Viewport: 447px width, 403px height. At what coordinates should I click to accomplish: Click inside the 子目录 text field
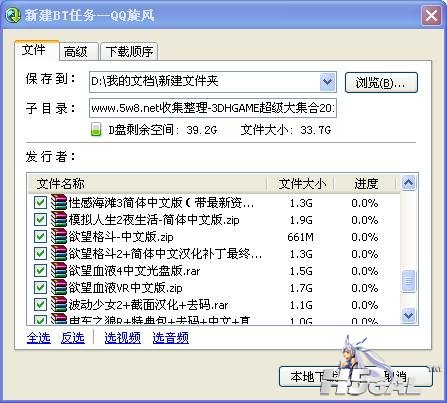(x=213, y=108)
